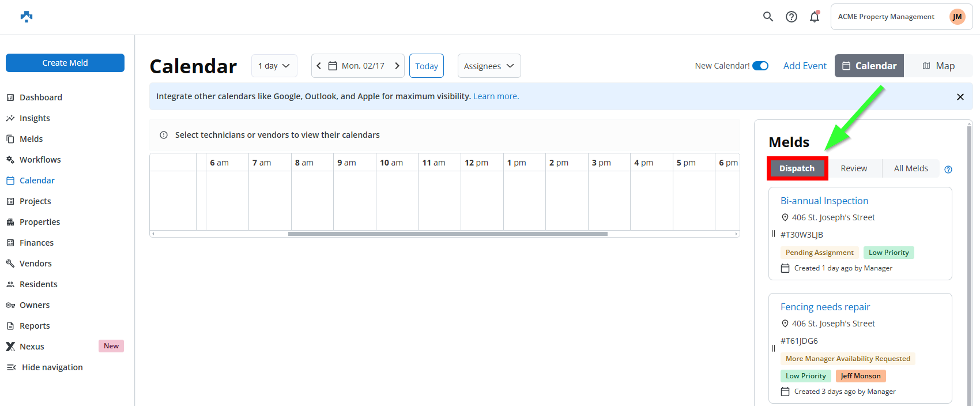Select the All Melds tab

click(x=911, y=168)
